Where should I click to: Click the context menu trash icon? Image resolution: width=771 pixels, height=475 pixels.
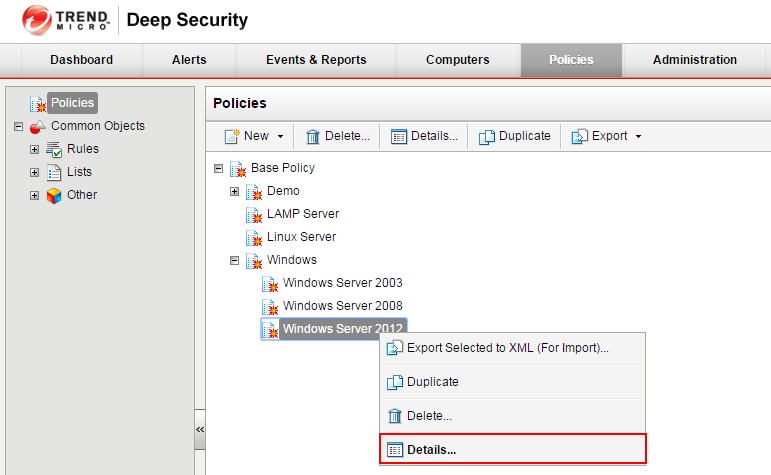395,416
